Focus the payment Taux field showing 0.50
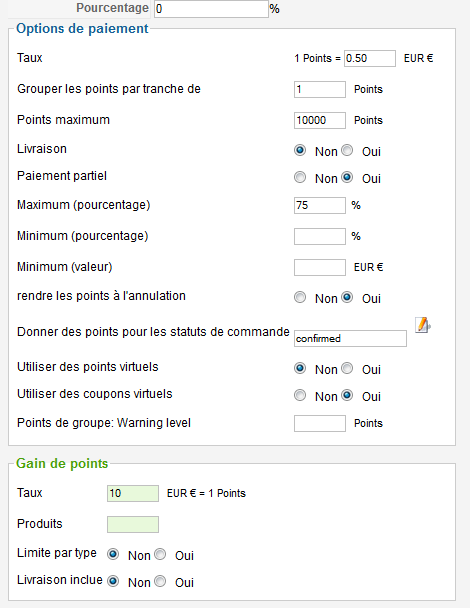470x608 pixels. (x=370, y=59)
